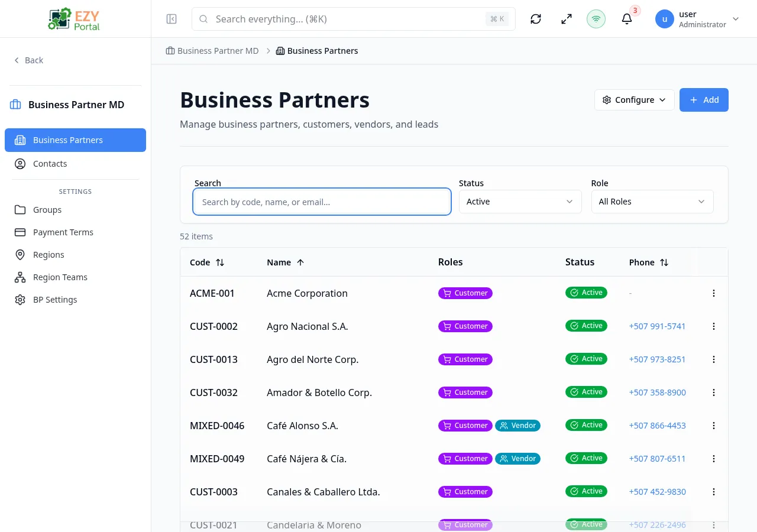The image size is (757, 532).
Task: Click the green wifi connection icon
Action: click(x=596, y=19)
